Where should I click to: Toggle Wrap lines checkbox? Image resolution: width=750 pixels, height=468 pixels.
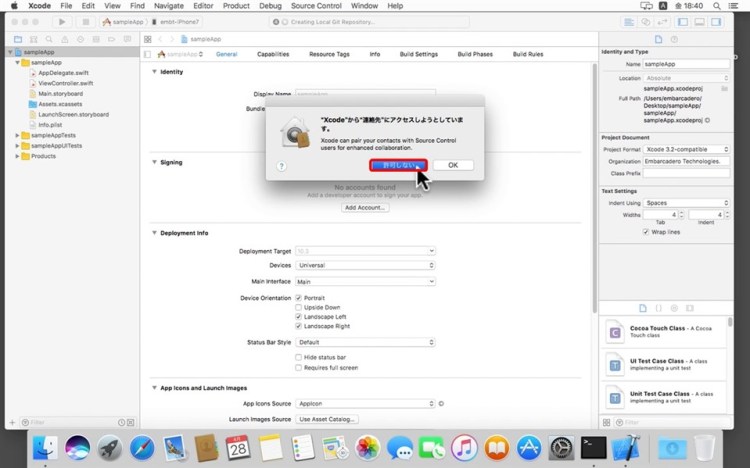pos(646,232)
